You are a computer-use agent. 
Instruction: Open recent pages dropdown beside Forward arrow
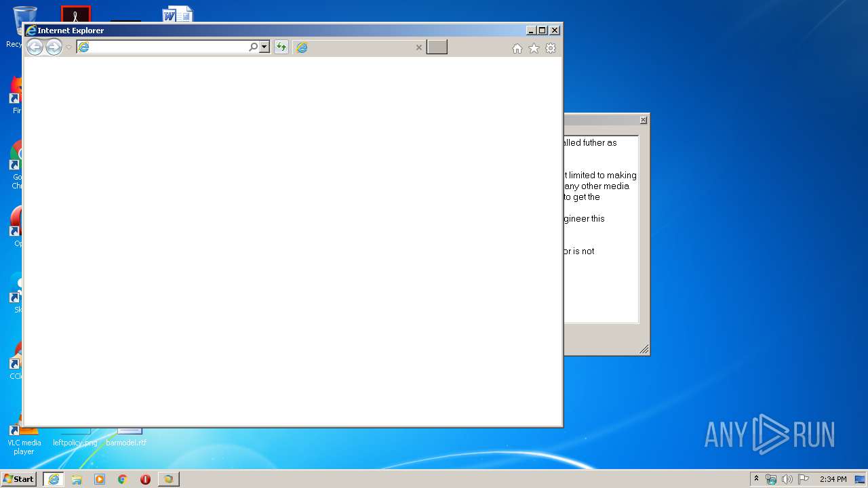(68, 47)
